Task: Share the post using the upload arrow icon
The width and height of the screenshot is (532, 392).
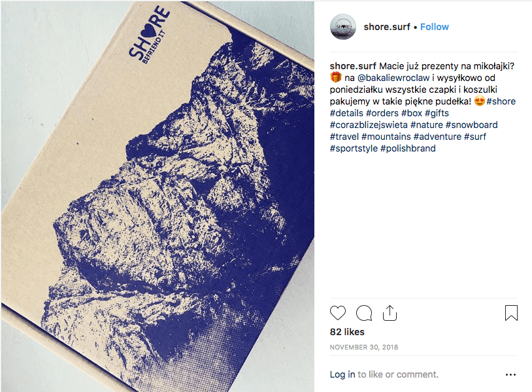Action: [x=390, y=313]
